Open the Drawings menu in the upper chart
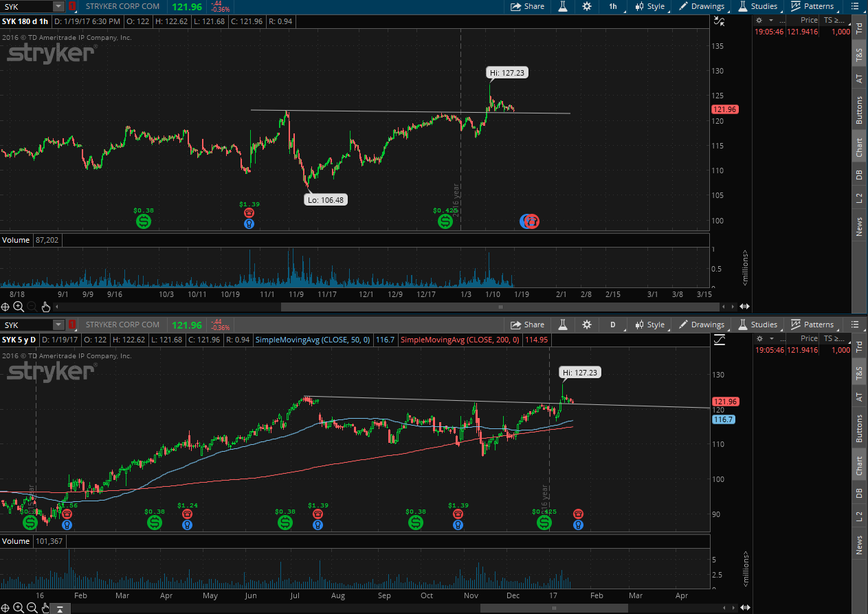Screen dimensions: 868x614 click(702, 6)
